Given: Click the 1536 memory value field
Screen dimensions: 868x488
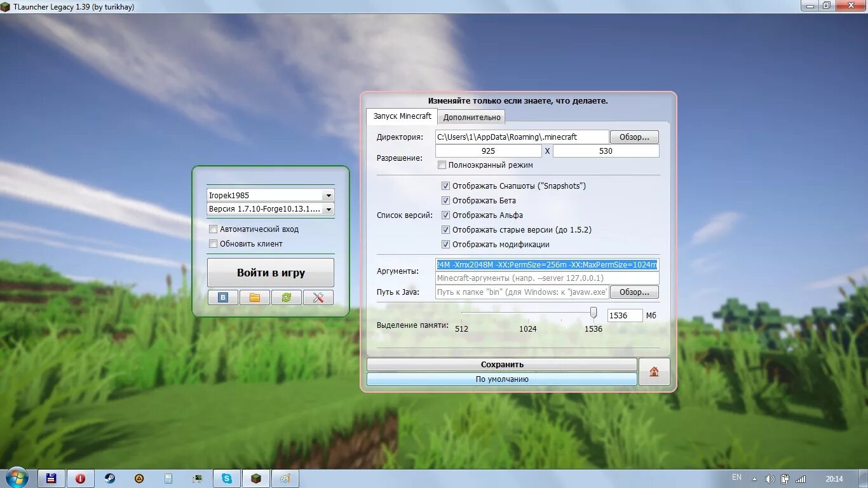Looking at the screenshot, I should (625, 315).
